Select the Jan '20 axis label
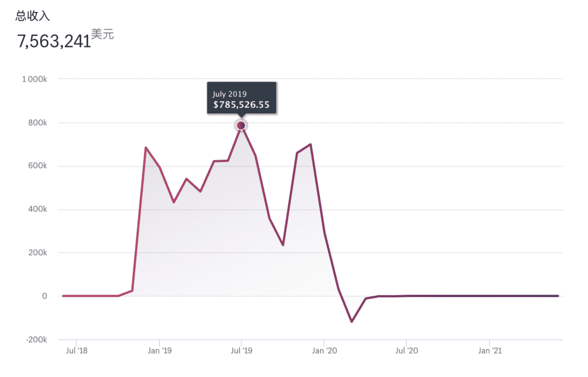 (x=324, y=350)
